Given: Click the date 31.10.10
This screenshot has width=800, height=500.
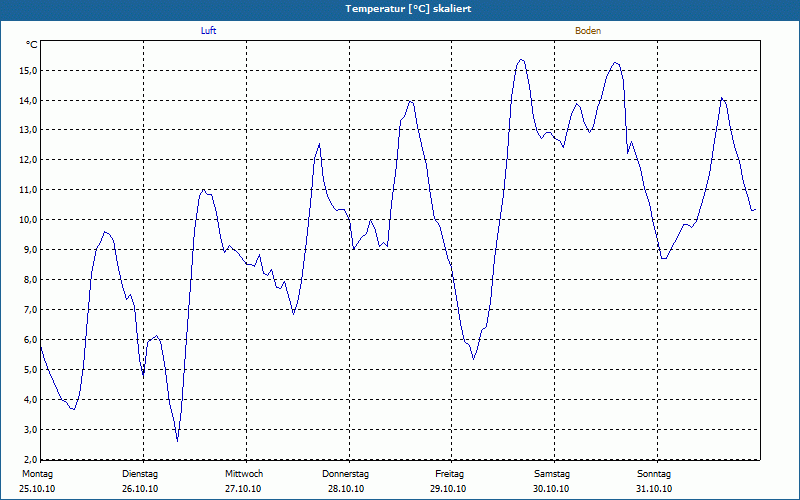Looking at the screenshot, I should coord(654,489).
